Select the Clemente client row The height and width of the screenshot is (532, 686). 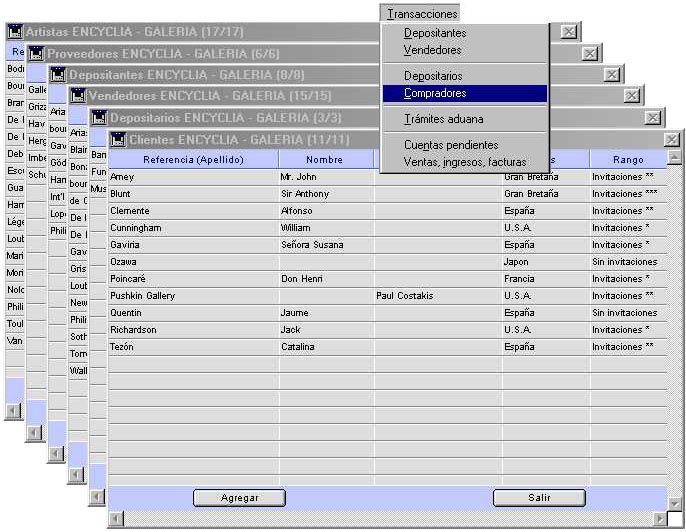pyautogui.click(x=388, y=211)
